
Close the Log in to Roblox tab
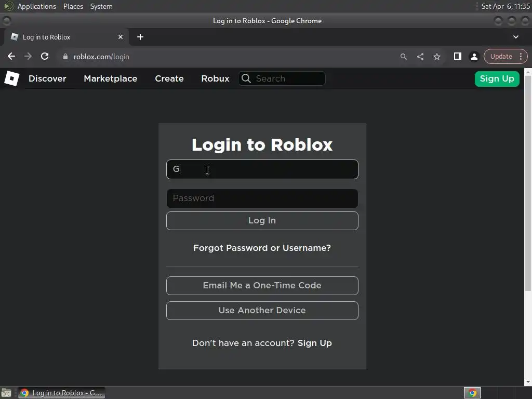click(121, 37)
